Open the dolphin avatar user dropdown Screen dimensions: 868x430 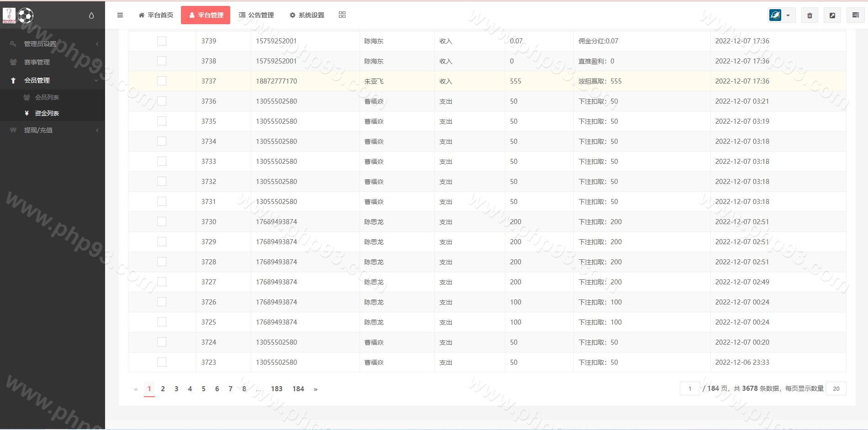click(x=781, y=15)
